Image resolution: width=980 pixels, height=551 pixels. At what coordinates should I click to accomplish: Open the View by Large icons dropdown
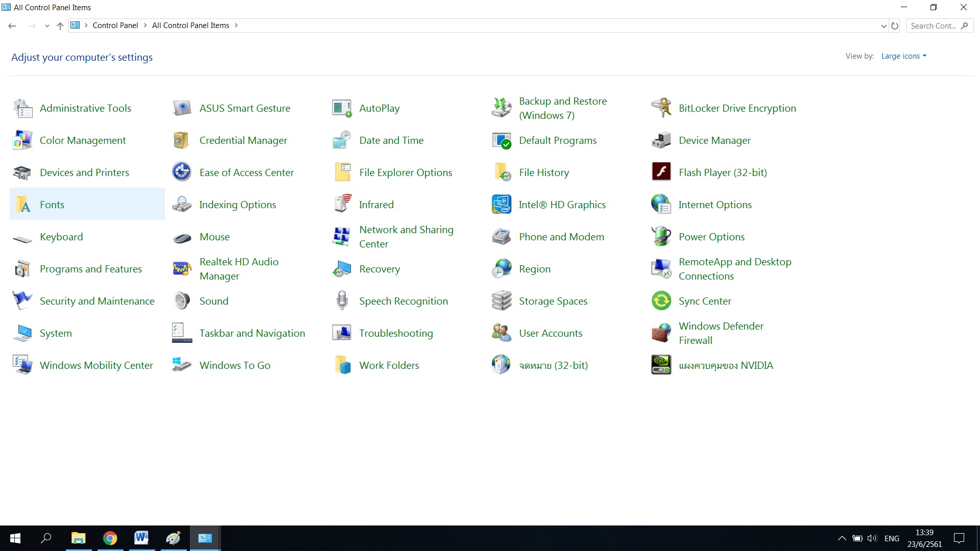click(903, 56)
